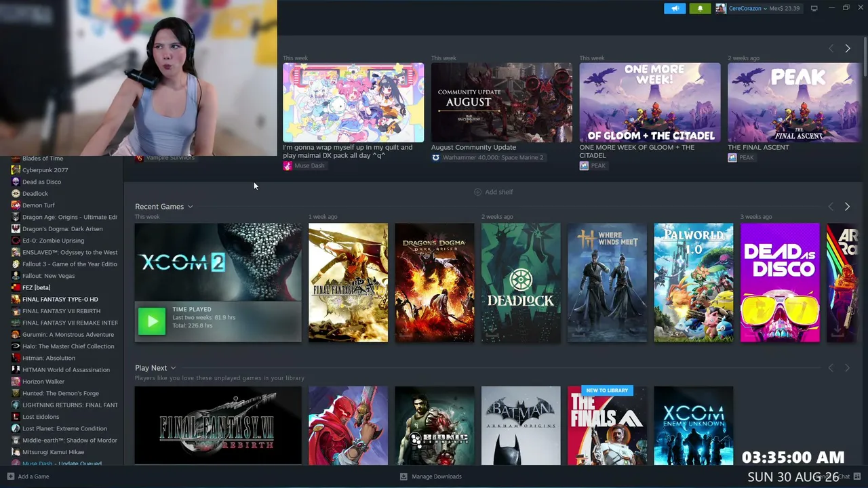The width and height of the screenshot is (868, 488).
Task: Select FINAL FANTASY VII REBIRTH in sidebar list
Action: [x=61, y=311]
